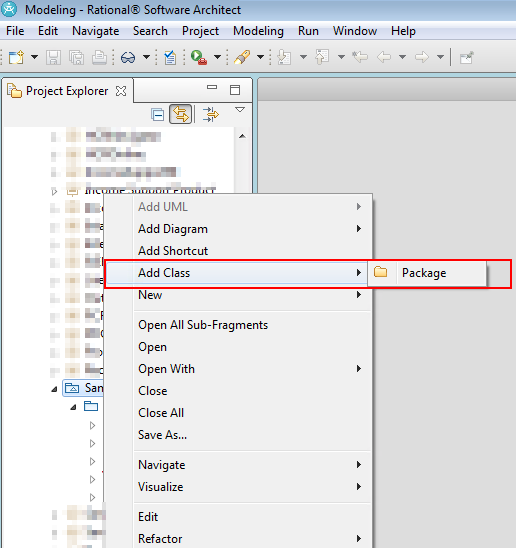Click the Forward navigation arrow icon
Screen dimensions: 516x548
click(x=422, y=57)
